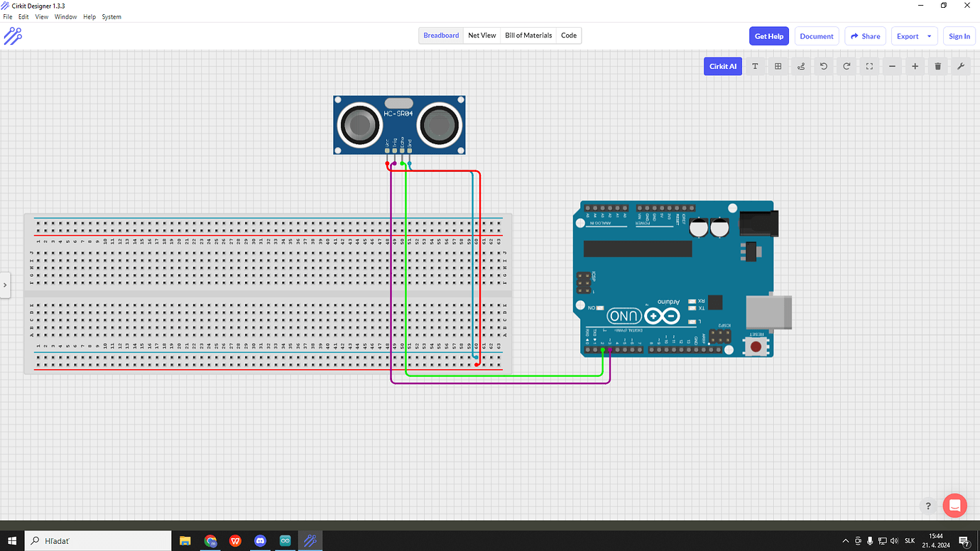Switch to the Code tab

click(568, 35)
